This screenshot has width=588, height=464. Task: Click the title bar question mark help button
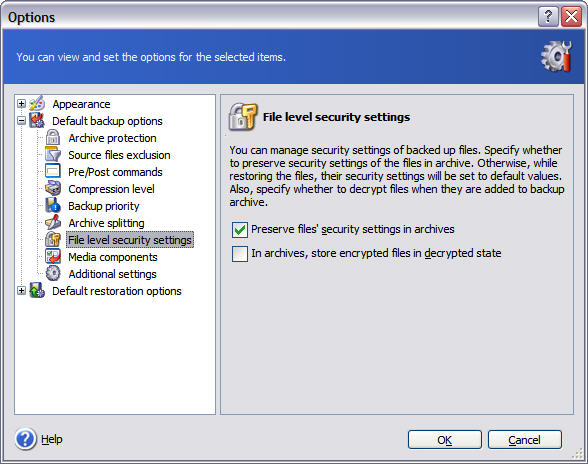(548, 17)
